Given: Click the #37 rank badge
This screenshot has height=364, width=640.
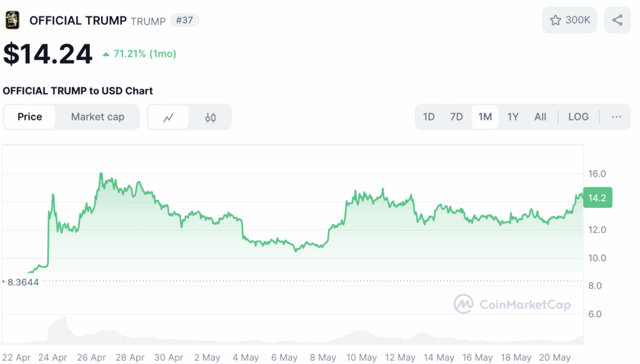Looking at the screenshot, I should click(x=184, y=20).
